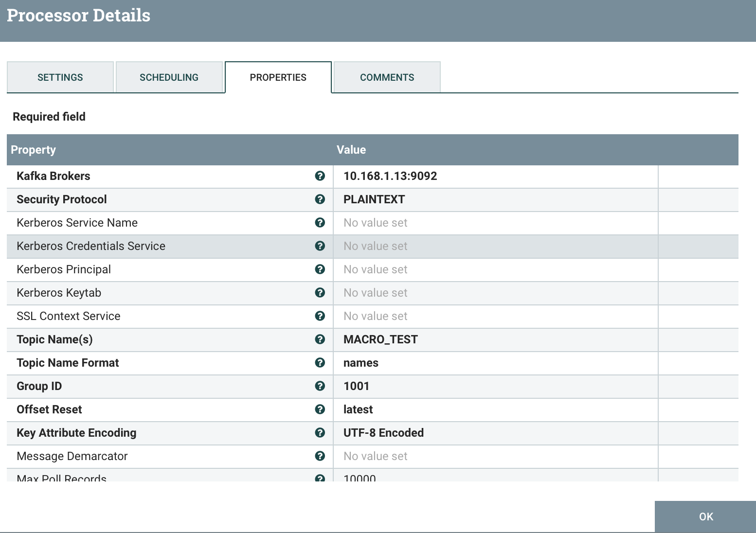Click the Kerberos Service Name label

coord(77,223)
